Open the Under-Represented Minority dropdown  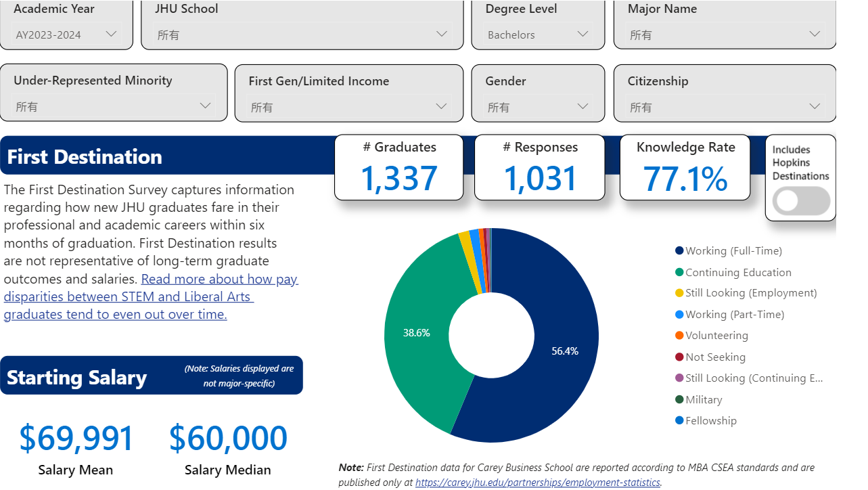point(114,106)
